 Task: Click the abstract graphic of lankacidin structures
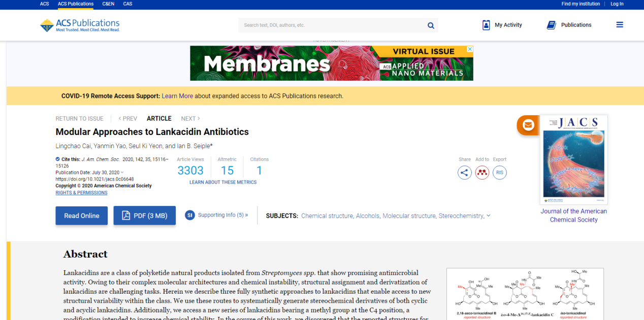525,294
